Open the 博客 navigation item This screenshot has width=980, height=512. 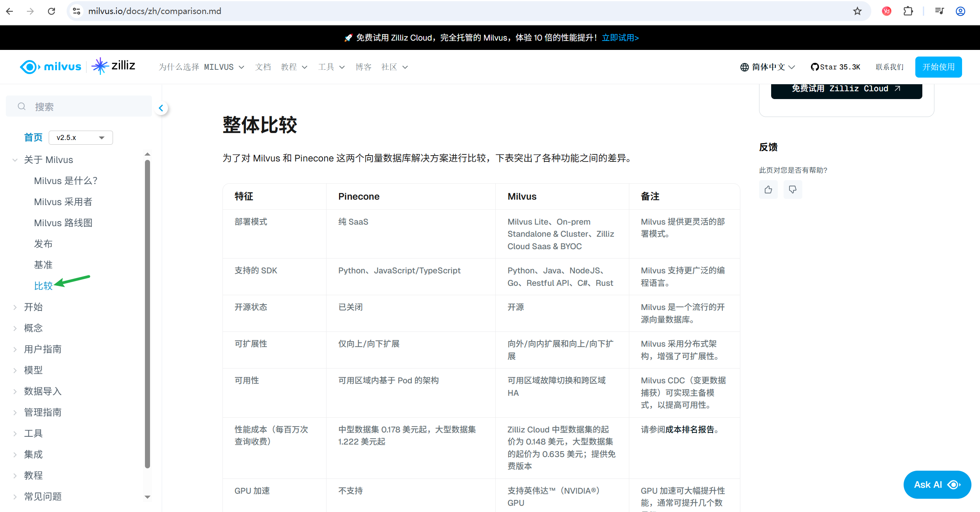click(363, 67)
